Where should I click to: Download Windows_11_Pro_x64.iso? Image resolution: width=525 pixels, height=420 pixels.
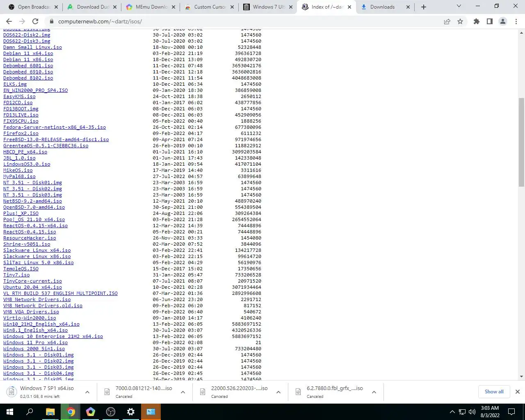pyautogui.click(x=35, y=342)
